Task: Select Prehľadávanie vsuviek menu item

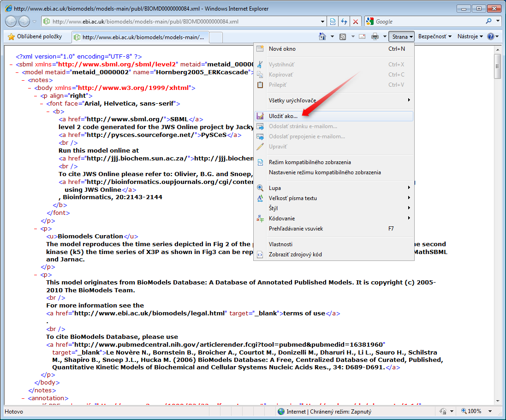Action: point(333,229)
